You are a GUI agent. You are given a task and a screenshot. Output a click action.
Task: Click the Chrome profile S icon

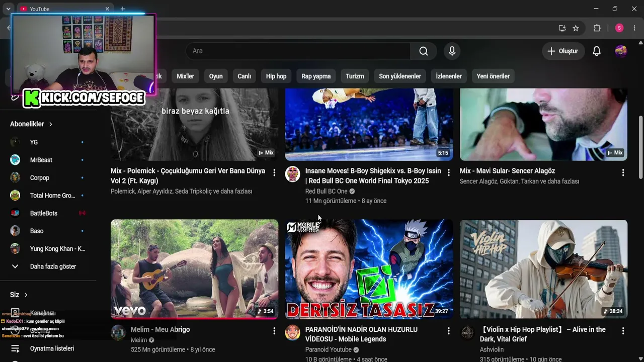tap(619, 28)
